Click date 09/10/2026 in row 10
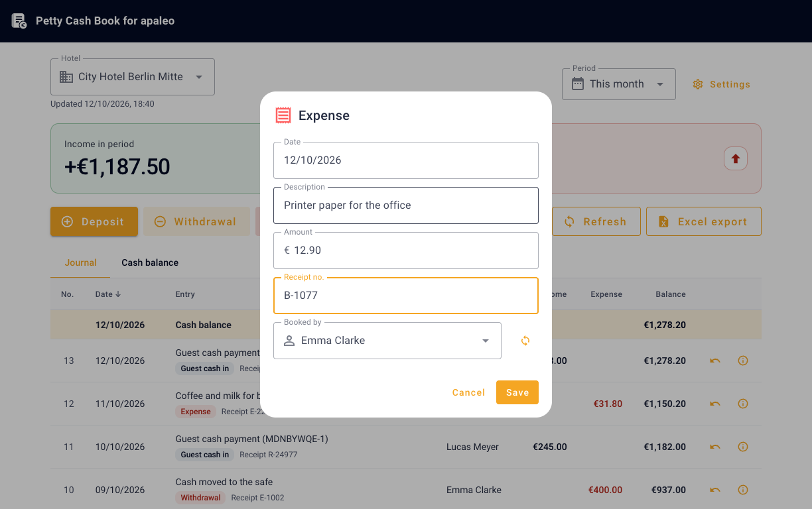The image size is (812, 509). (x=120, y=490)
